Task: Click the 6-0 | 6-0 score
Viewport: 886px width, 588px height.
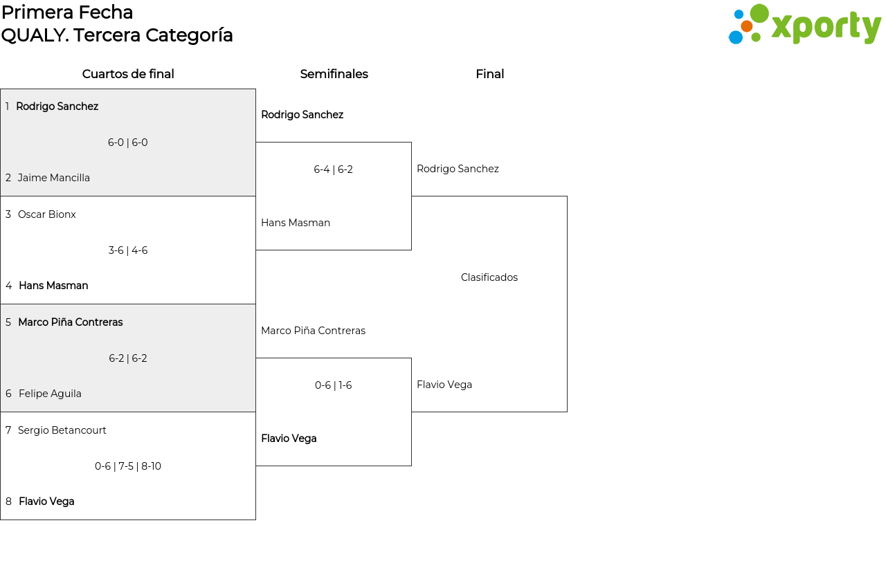Action: pyautogui.click(x=128, y=143)
